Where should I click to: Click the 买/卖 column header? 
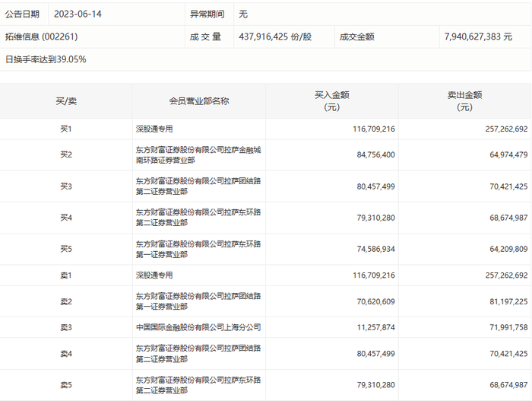(66, 101)
